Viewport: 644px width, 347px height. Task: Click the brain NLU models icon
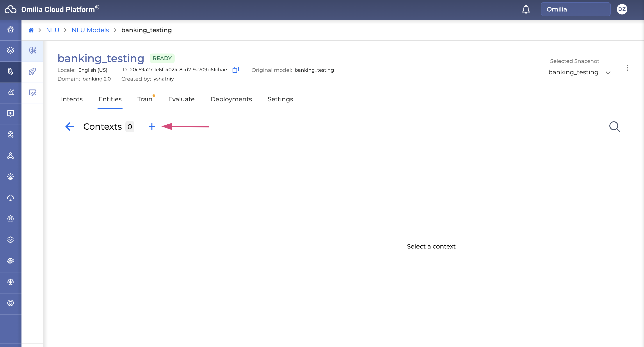pos(32,50)
